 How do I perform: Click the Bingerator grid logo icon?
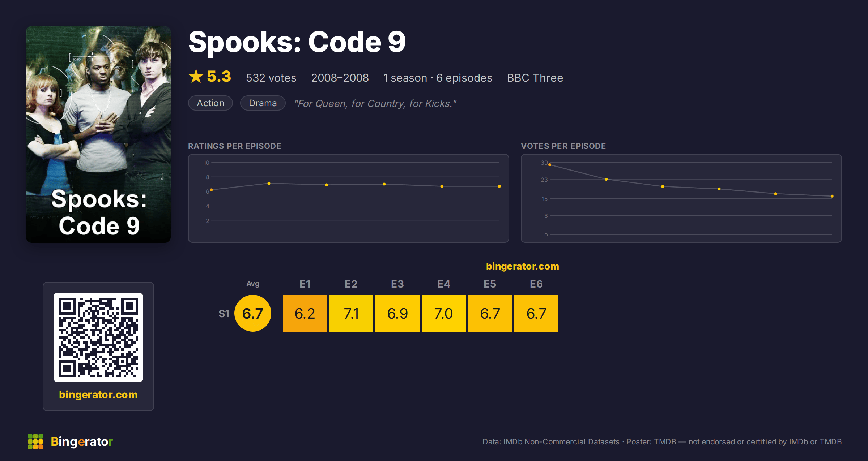[35, 441]
